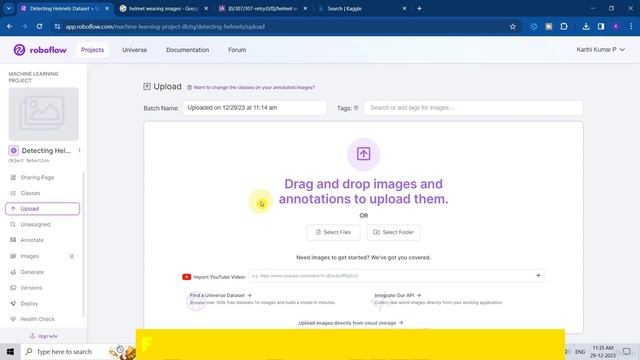640x360 pixels.
Task: Open browser downloads
Action: coord(586,27)
